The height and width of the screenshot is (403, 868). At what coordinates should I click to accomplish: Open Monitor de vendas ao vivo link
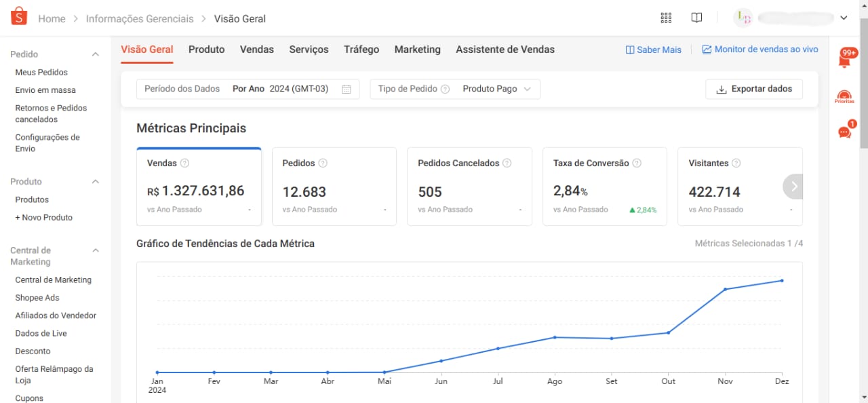coord(759,50)
